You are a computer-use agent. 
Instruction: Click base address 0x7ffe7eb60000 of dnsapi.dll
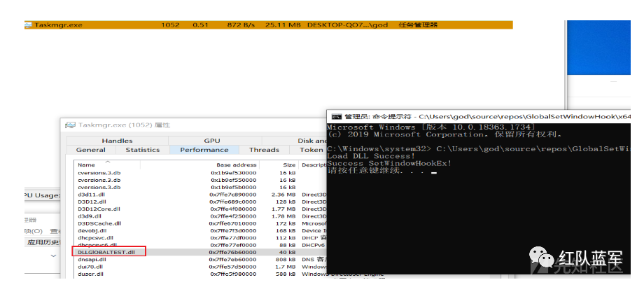pyautogui.click(x=232, y=260)
